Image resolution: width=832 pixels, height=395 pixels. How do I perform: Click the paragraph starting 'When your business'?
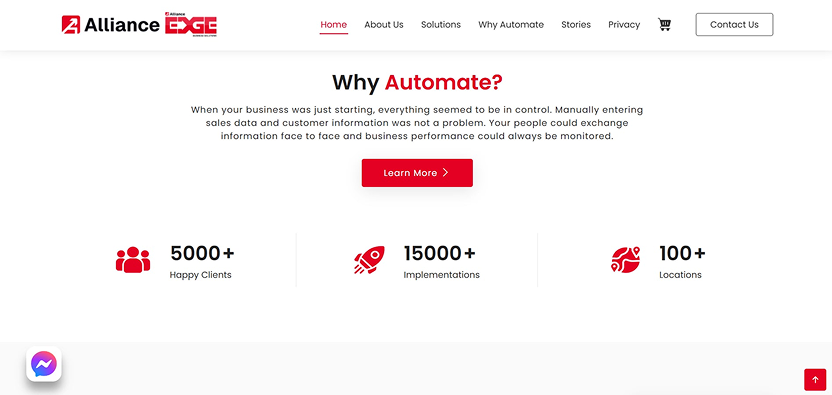click(417, 123)
